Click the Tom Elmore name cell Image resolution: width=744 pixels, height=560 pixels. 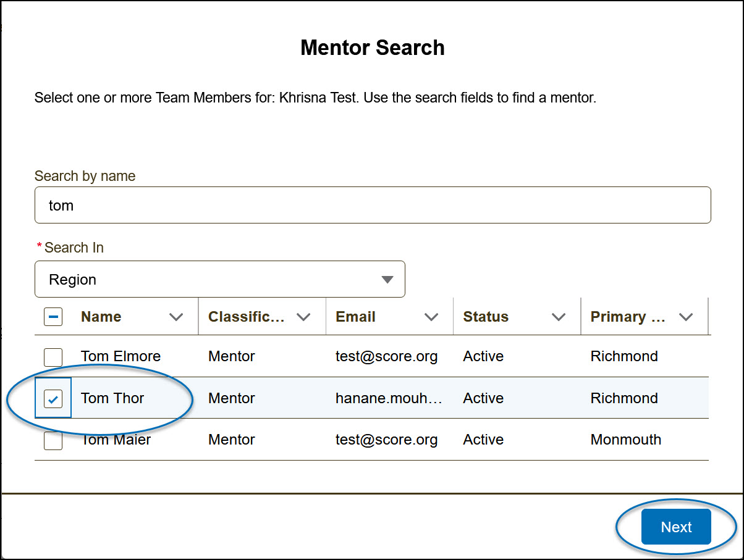[120, 357]
